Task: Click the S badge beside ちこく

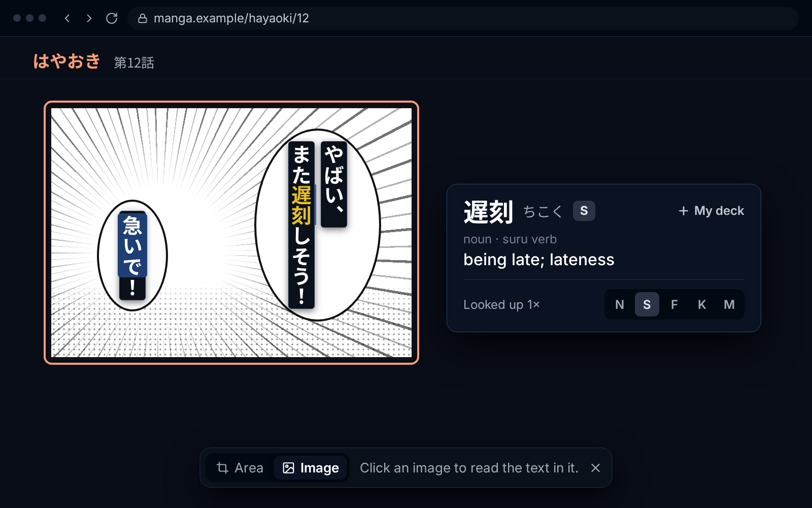Action: point(584,211)
